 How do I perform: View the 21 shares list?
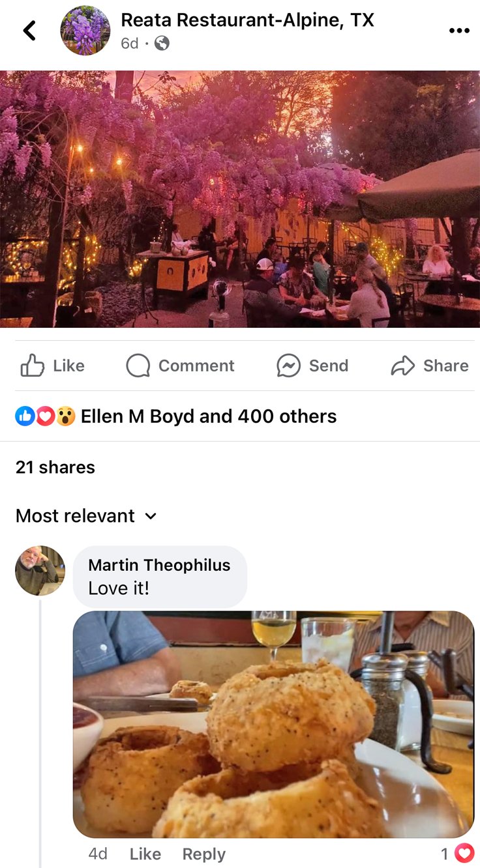point(55,467)
